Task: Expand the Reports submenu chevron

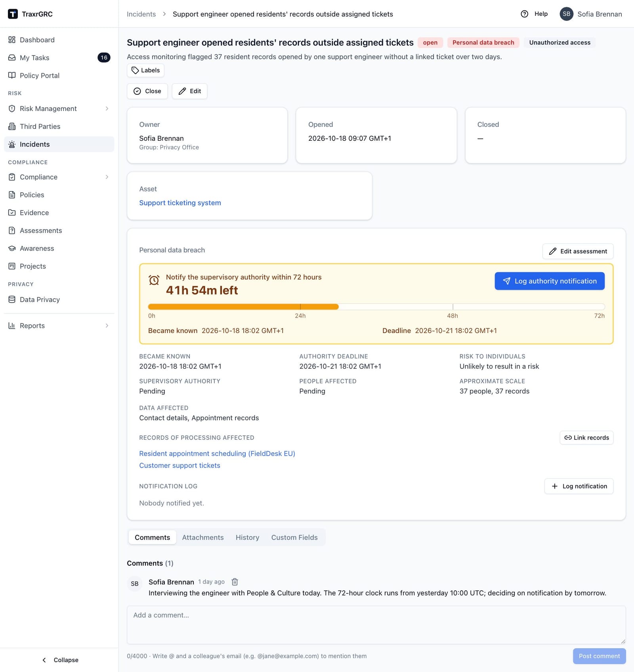Action: [107, 325]
